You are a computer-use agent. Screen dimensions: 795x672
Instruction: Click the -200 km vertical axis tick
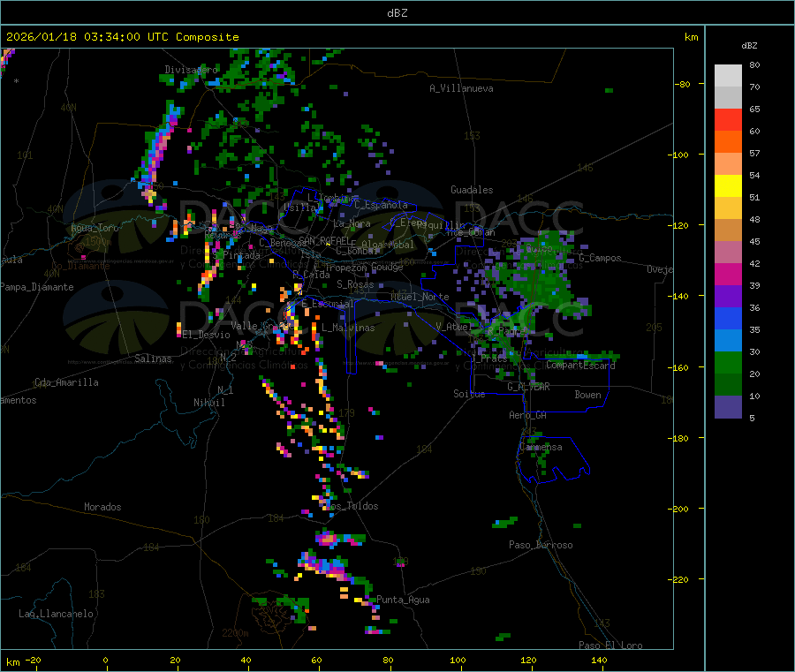[680, 509]
